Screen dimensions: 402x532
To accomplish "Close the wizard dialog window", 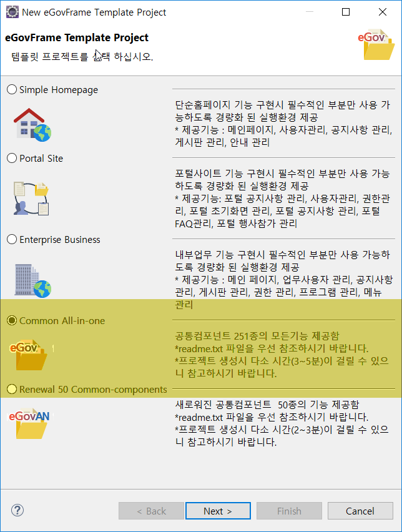I will click(382, 12).
